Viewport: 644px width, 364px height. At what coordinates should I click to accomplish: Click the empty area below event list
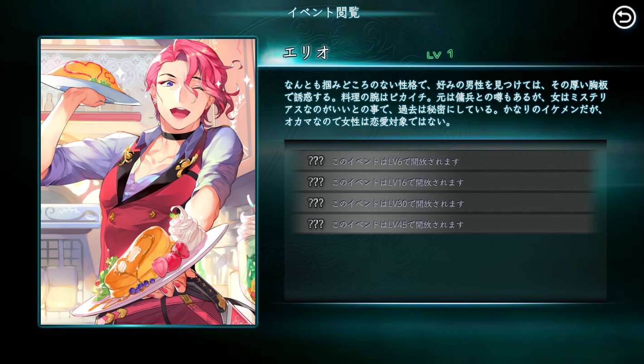[x=445, y=267]
